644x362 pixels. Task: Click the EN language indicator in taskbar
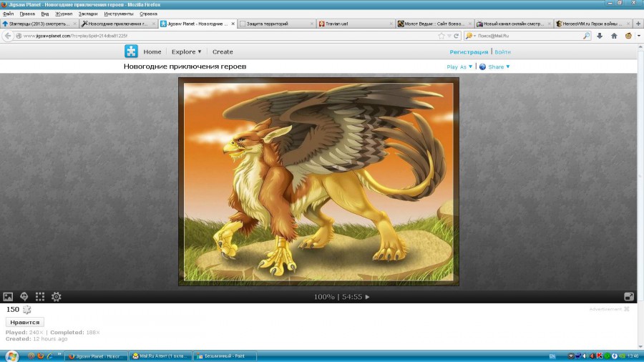(552, 356)
